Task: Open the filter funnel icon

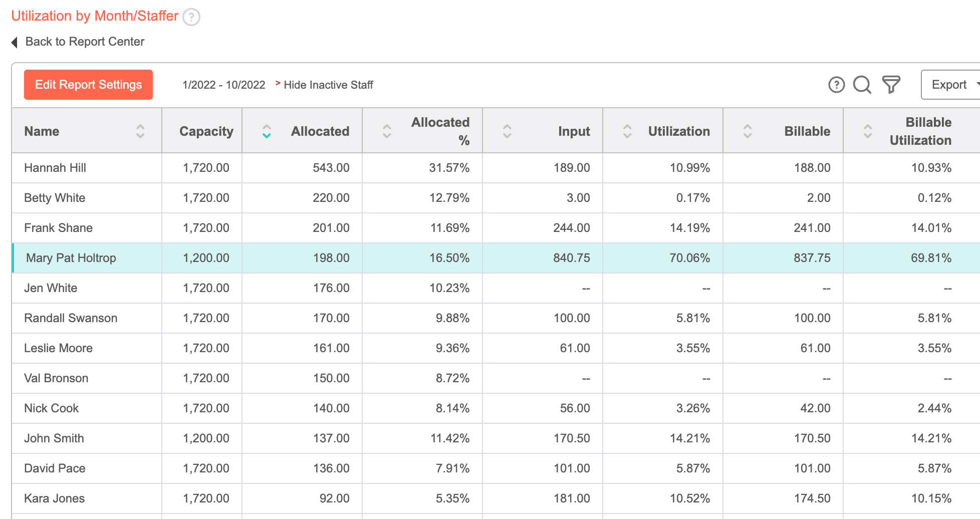Action: [x=891, y=85]
